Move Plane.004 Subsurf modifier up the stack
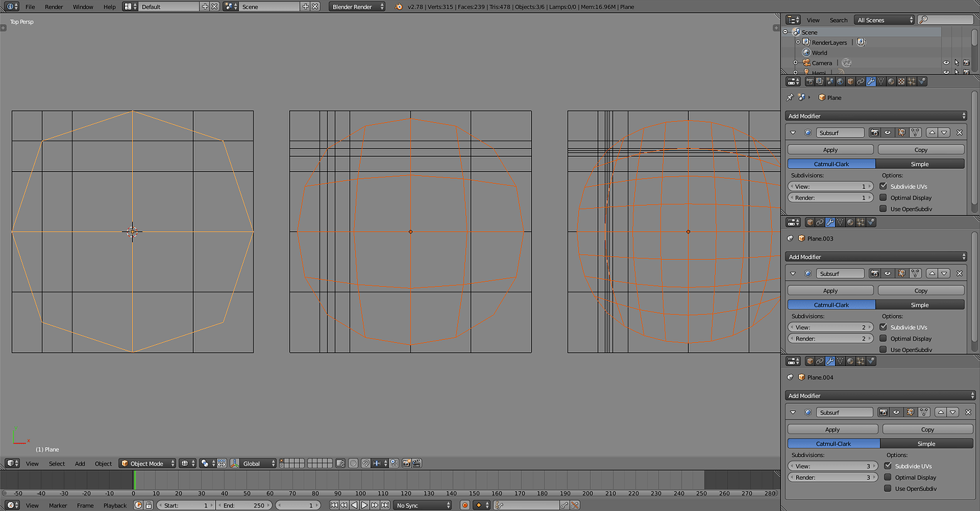The height and width of the screenshot is (511, 980). tap(941, 412)
